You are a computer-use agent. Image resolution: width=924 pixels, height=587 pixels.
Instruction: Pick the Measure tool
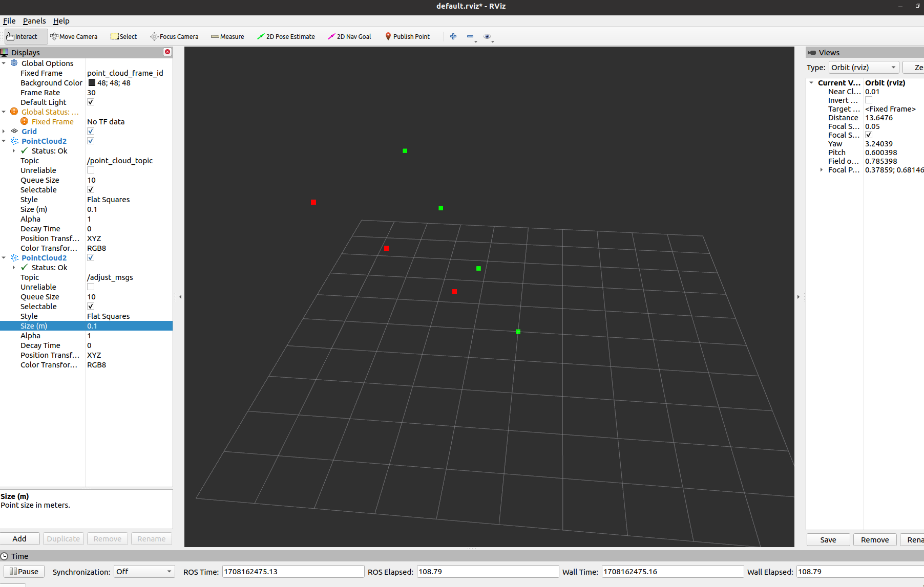click(227, 36)
